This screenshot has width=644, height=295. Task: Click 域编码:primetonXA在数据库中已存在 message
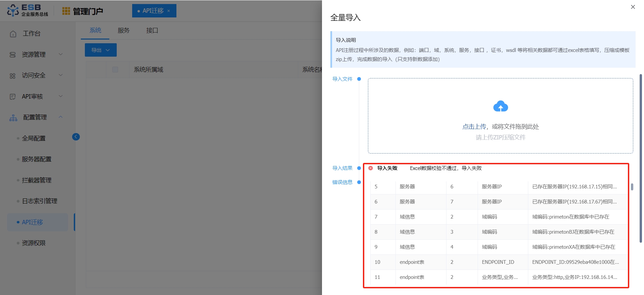click(574, 247)
